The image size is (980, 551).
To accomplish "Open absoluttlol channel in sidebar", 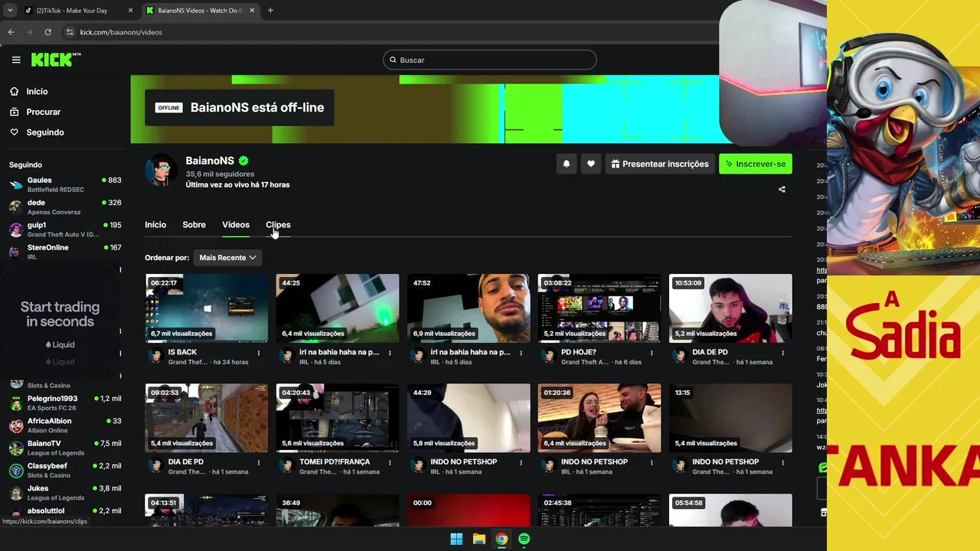I will [x=64, y=511].
